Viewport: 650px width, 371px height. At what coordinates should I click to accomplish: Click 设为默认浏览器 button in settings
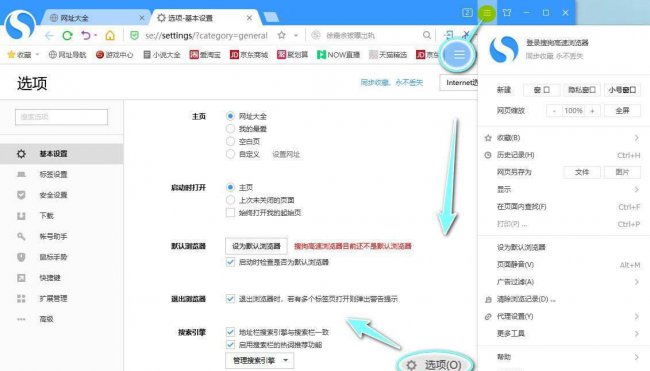point(256,246)
